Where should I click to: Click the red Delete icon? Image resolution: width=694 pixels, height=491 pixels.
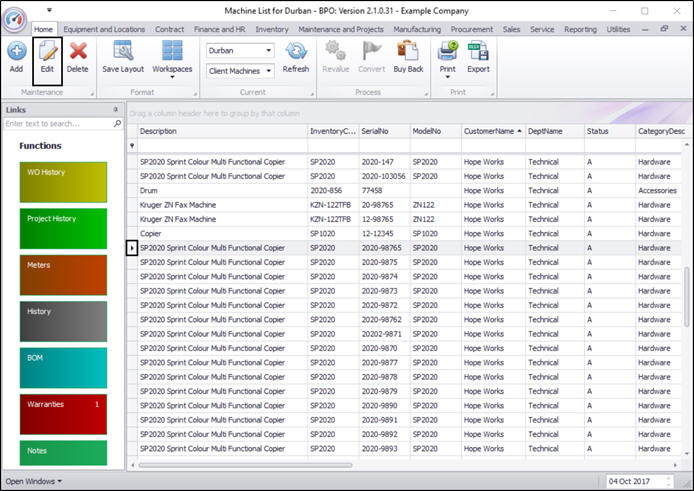78,56
